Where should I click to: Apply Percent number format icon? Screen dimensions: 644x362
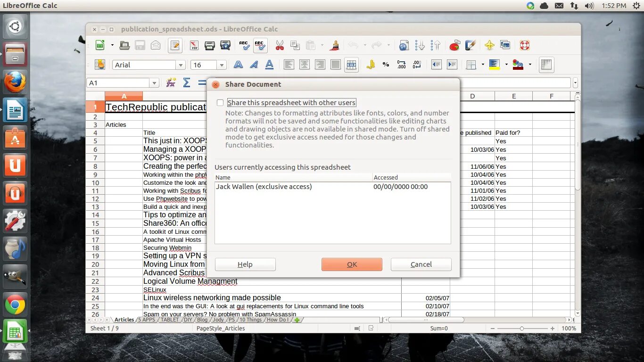[386, 65]
